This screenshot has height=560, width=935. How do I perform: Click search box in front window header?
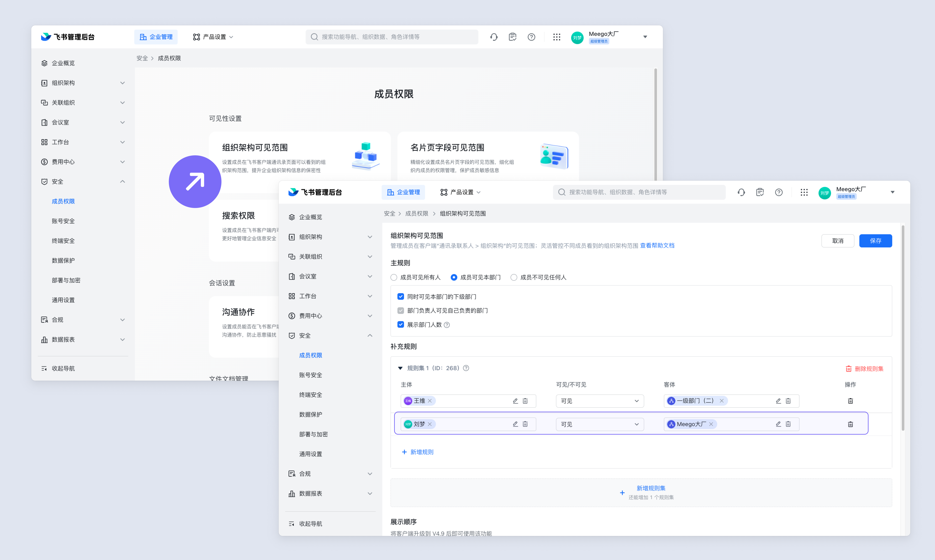pos(639,192)
